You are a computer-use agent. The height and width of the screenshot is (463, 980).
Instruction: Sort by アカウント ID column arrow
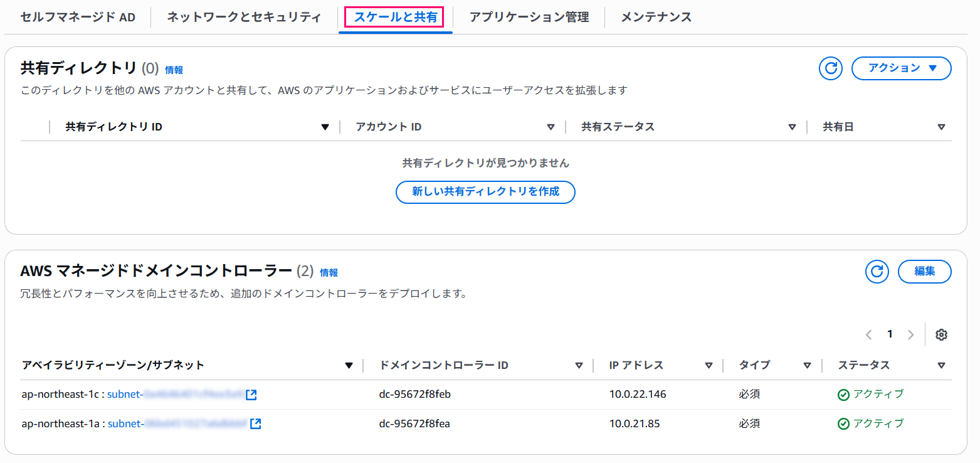click(551, 127)
